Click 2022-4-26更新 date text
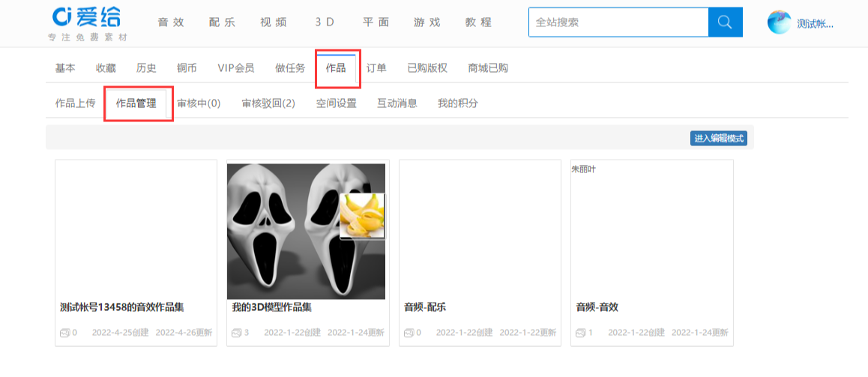The image size is (868, 377). [x=184, y=333]
